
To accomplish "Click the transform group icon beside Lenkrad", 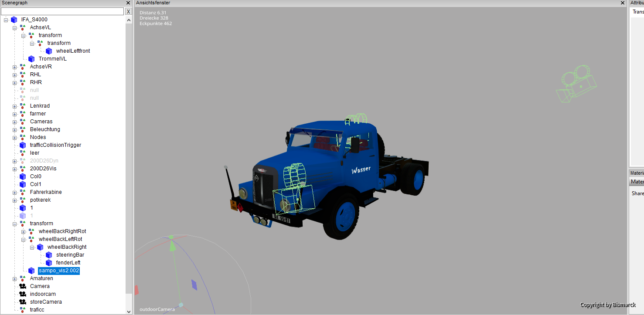I will pyautogui.click(x=23, y=106).
